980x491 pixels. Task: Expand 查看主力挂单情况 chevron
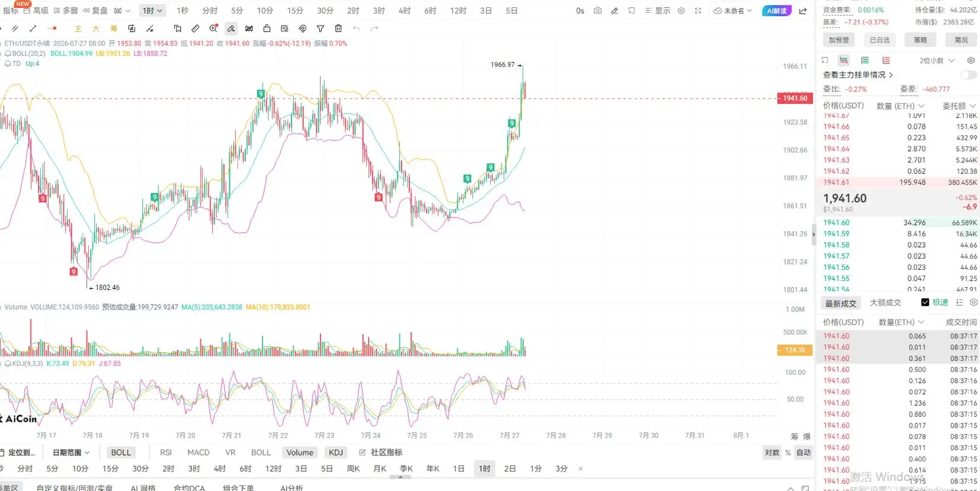pos(891,75)
